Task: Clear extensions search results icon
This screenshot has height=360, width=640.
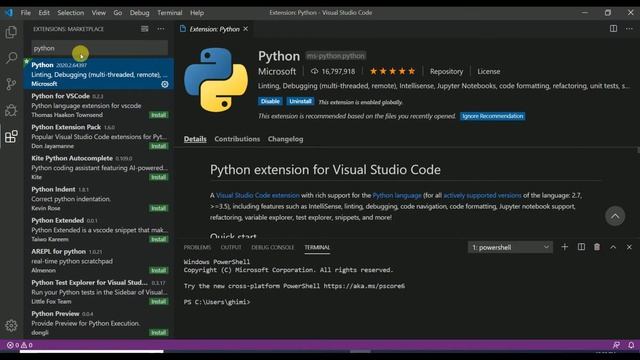Action: click(144, 29)
